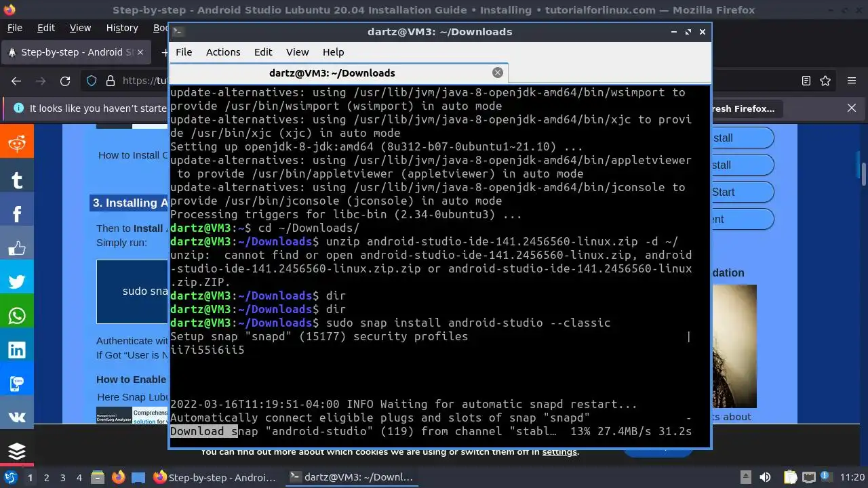
Task: Open the cookie settings link
Action: coord(559,451)
